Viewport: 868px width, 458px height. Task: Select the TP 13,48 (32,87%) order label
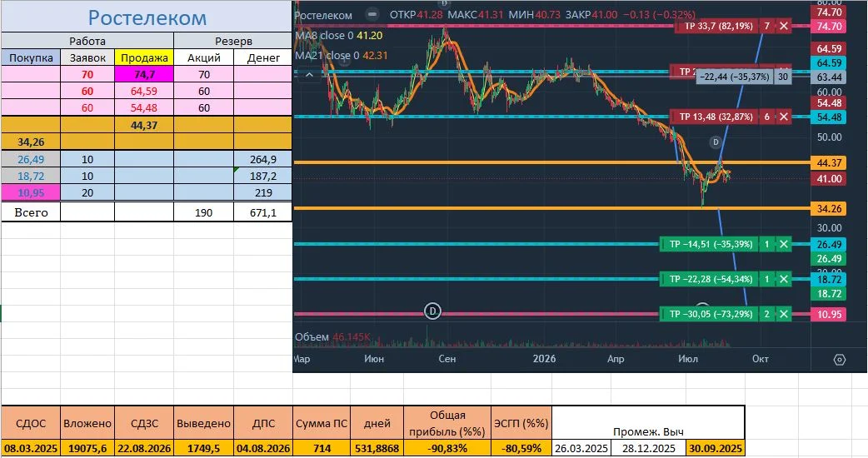[x=716, y=117]
